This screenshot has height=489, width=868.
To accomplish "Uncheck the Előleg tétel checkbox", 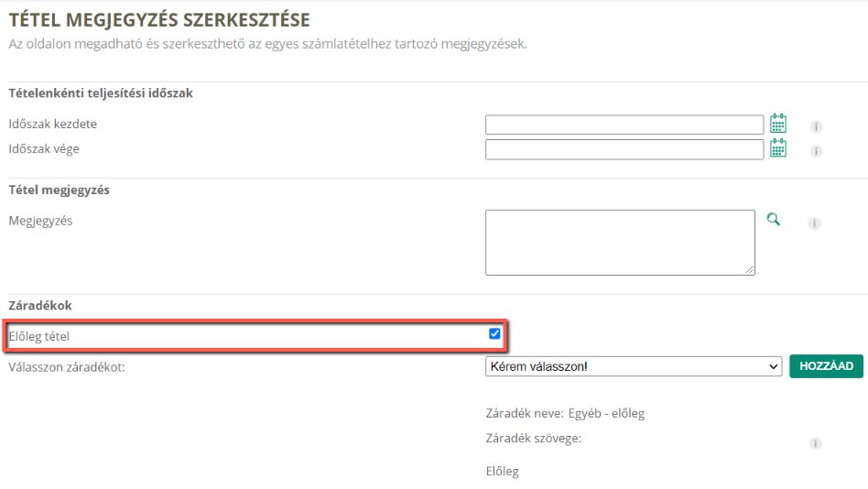I will [x=494, y=333].
